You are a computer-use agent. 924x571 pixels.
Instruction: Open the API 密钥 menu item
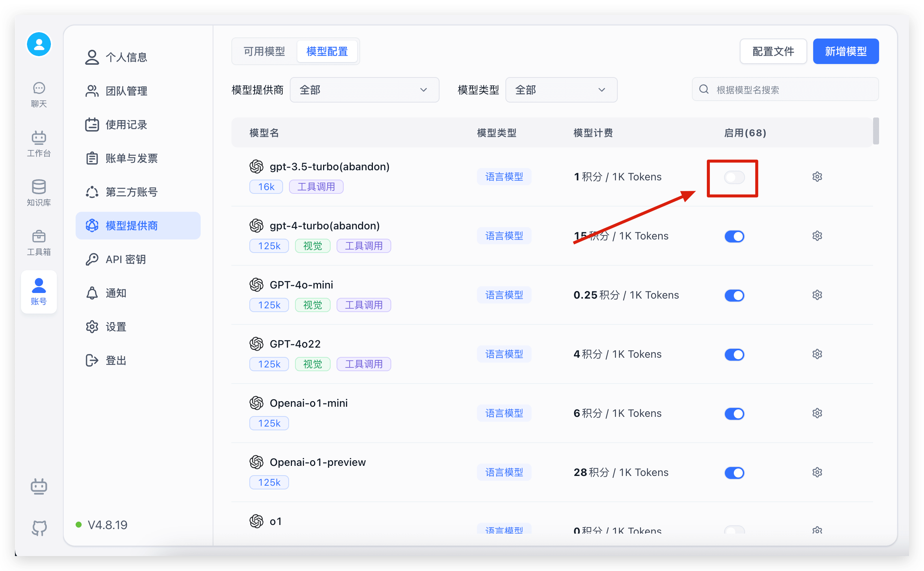125,259
